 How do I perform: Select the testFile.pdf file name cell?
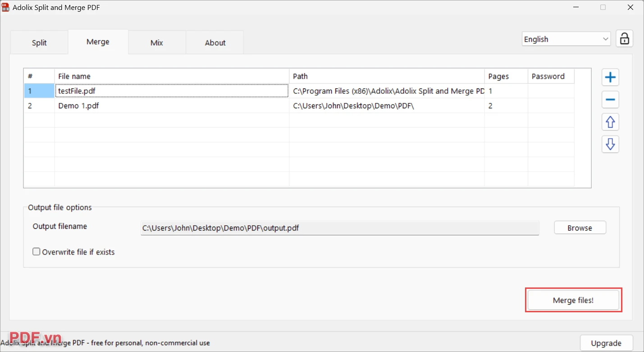tap(172, 91)
